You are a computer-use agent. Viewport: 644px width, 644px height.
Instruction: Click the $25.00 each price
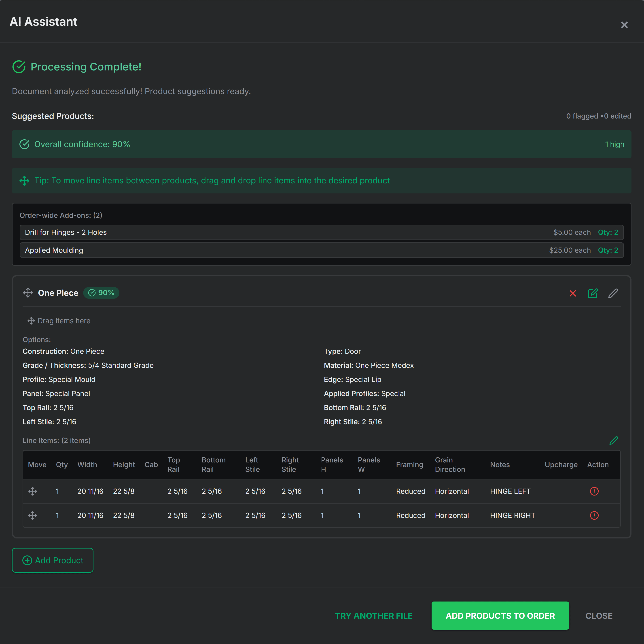click(570, 250)
